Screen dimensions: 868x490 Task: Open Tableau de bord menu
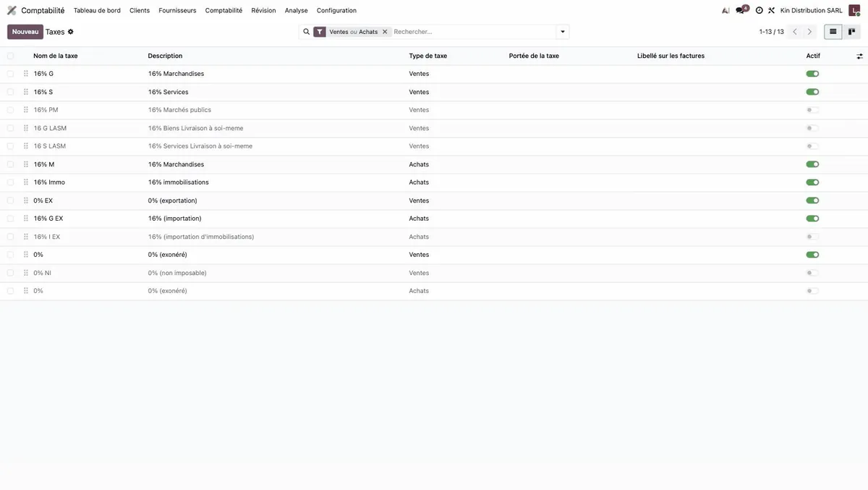click(x=97, y=10)
